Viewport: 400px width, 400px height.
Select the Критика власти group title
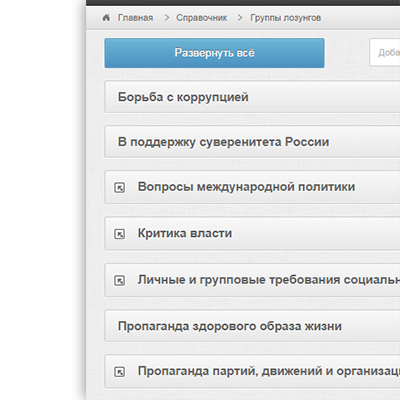(185, 233)
